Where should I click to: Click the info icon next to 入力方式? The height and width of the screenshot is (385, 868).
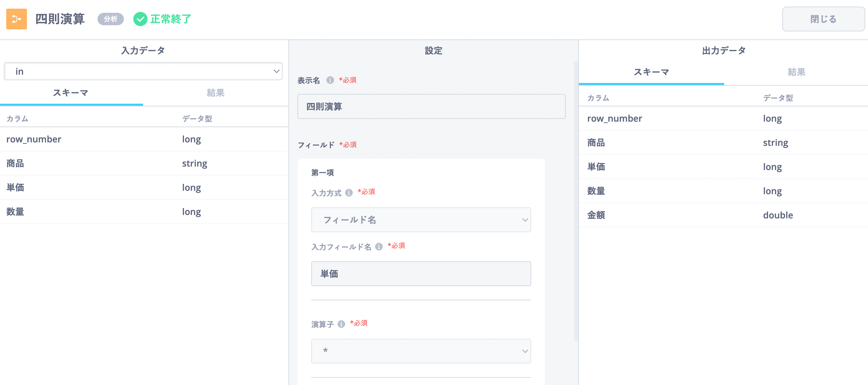click(x=349, y=192)
